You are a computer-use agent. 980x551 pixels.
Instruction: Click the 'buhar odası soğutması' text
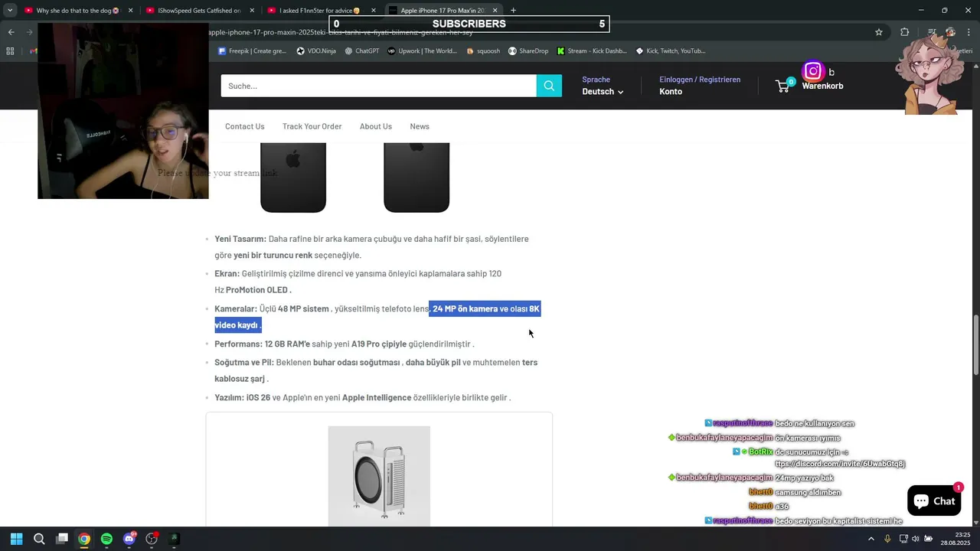coord(357,363)
